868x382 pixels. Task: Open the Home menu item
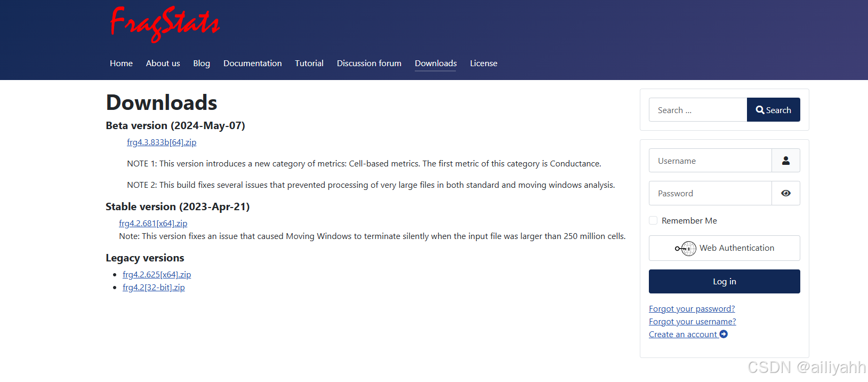pos(121,63)
